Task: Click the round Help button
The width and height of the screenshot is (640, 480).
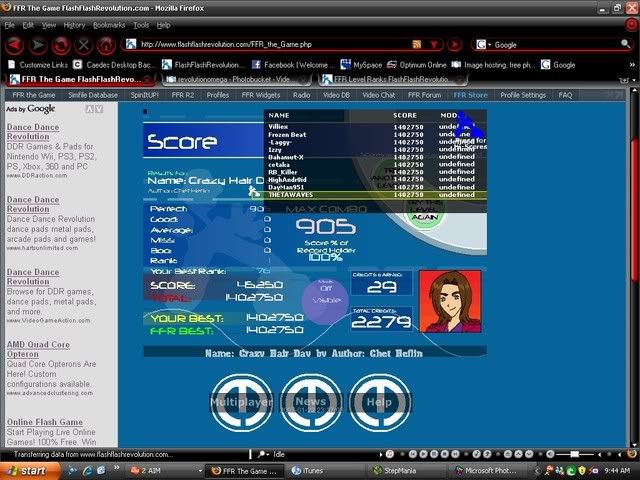Action: tap(379, 401)
